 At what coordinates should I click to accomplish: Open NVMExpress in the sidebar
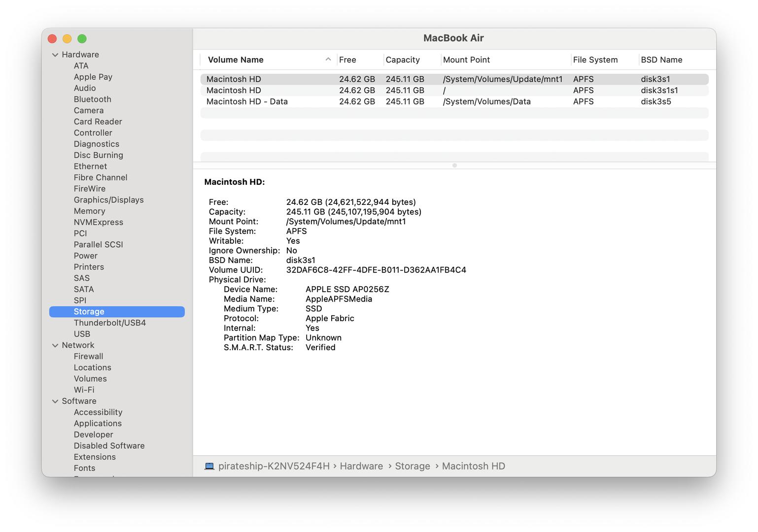pos(99,222)
